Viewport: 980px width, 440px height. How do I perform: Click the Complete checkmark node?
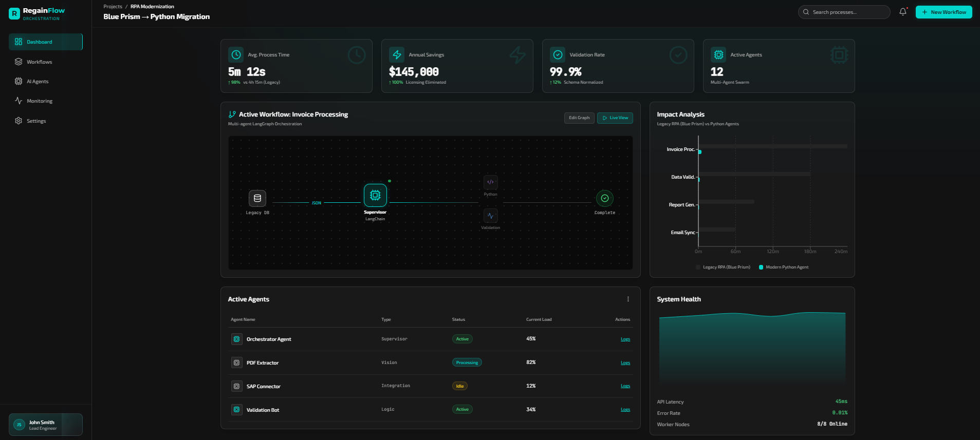(x=604, y=198)
